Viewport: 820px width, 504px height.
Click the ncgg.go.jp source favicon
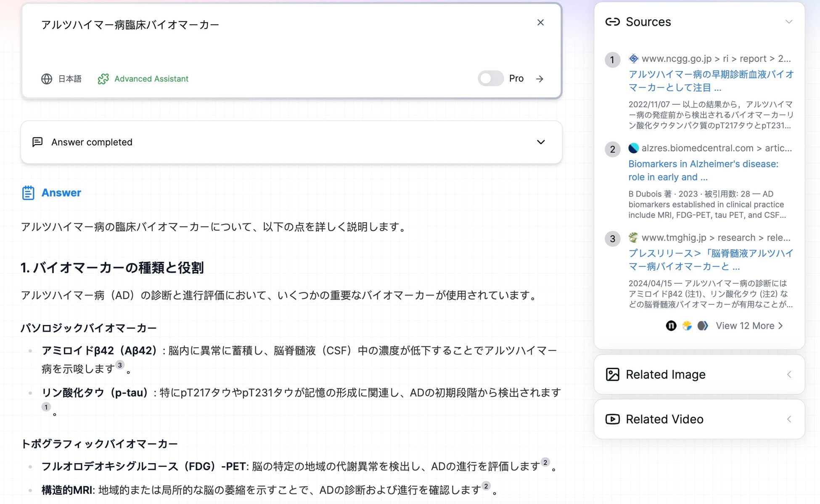click(633, 58)
